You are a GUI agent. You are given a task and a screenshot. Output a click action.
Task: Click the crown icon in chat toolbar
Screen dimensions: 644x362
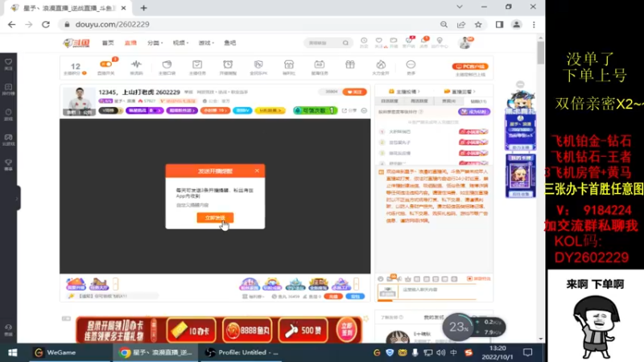(x=408, y=278)
